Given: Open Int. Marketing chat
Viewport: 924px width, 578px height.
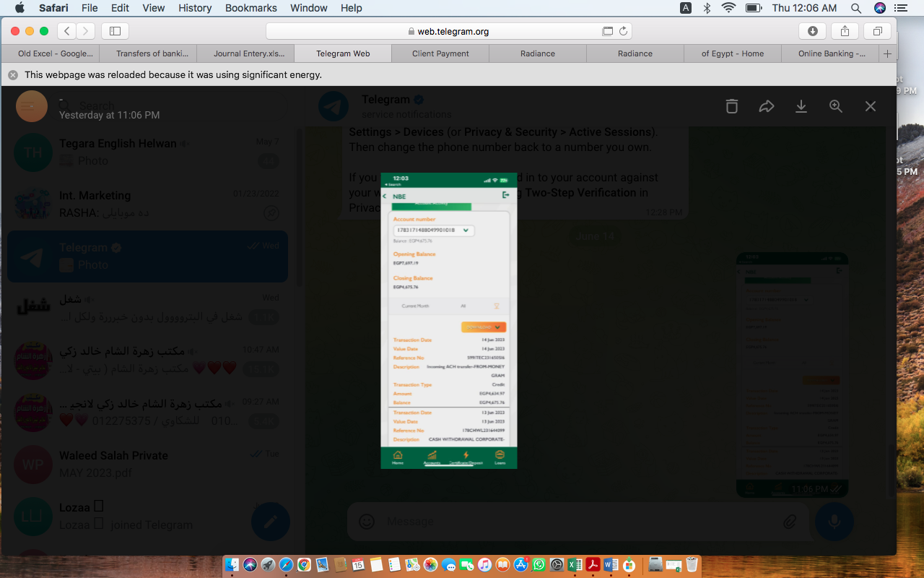Looking at the screenshot, I should [148, 204].
